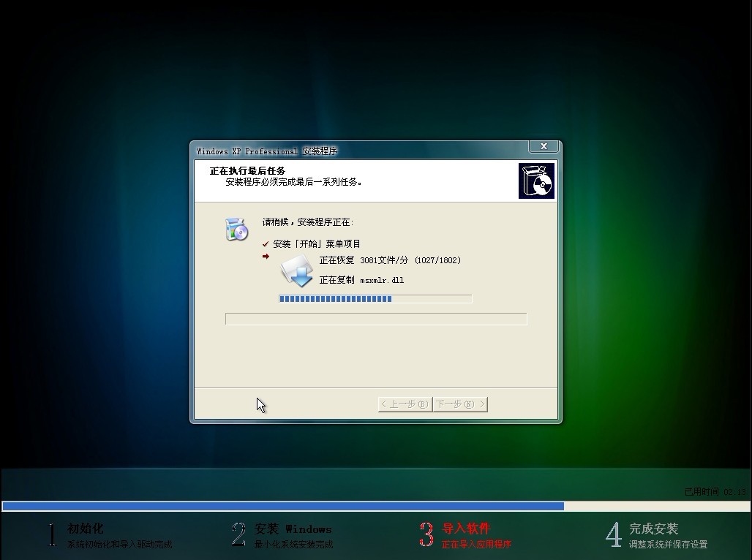The width and height of the screenshot is (752, 560).
Task: Click the red checkmark next to 安装「开始」菜单项目
Action: [x=266, y=244]
